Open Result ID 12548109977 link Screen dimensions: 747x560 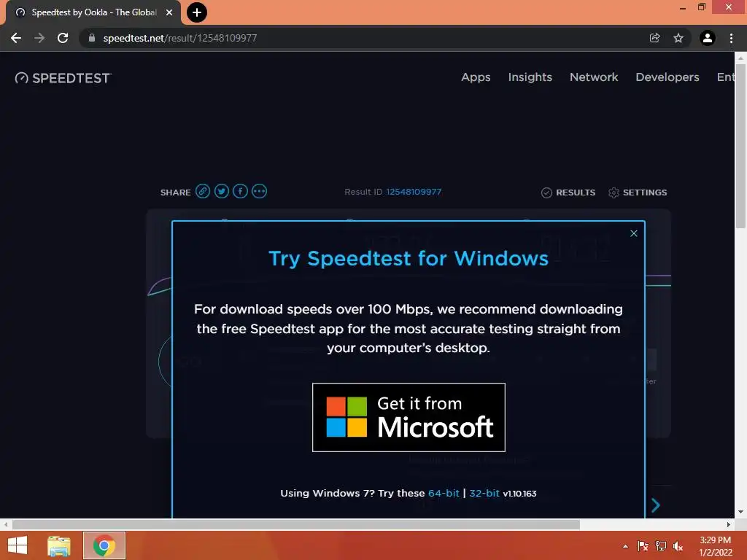coord(414,192)
